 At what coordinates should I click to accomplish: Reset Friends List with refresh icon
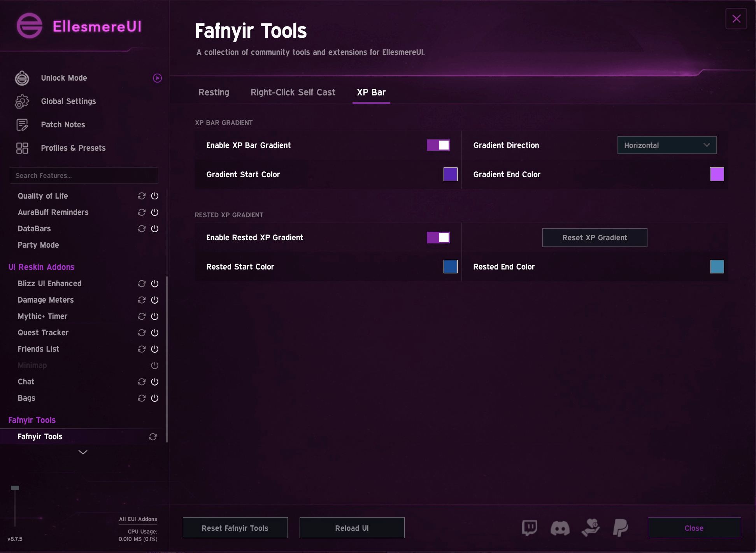click(142, 349)
